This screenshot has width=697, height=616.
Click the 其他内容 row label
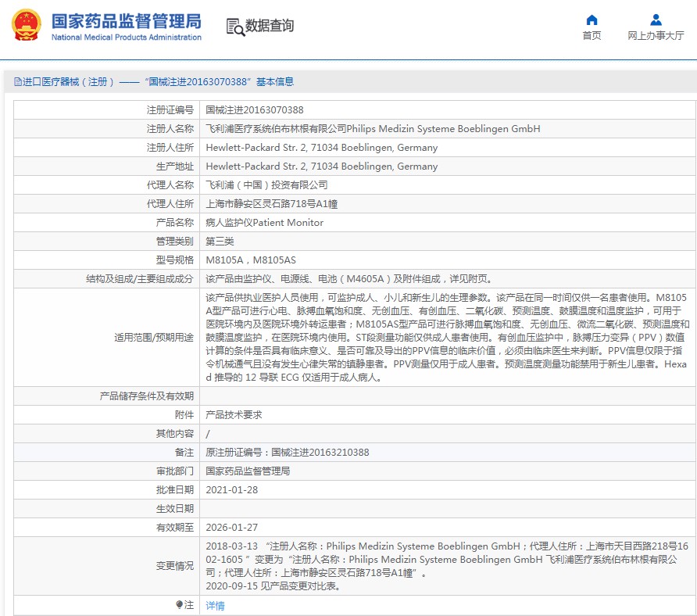[175, 434]
